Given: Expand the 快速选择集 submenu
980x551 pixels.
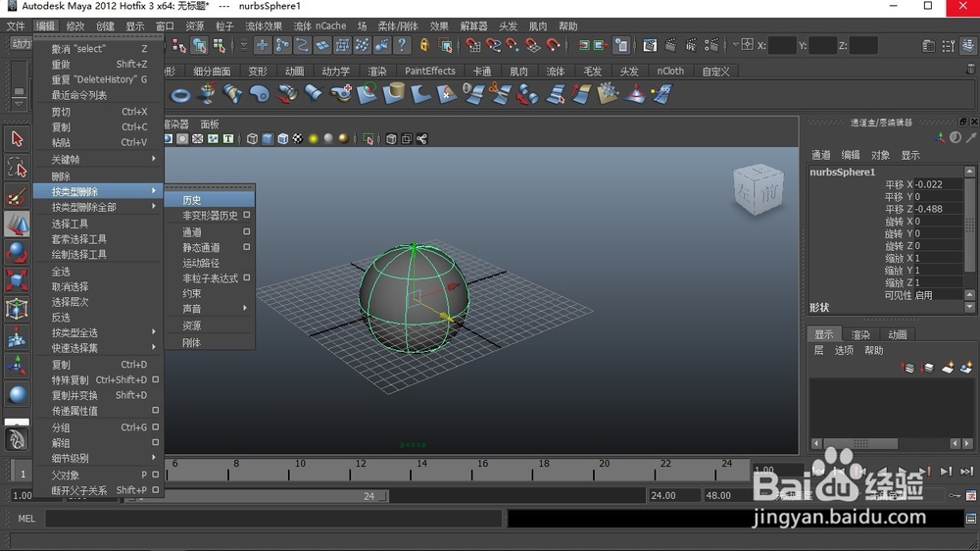Looking at the screenshot, I should click(99, 348).
